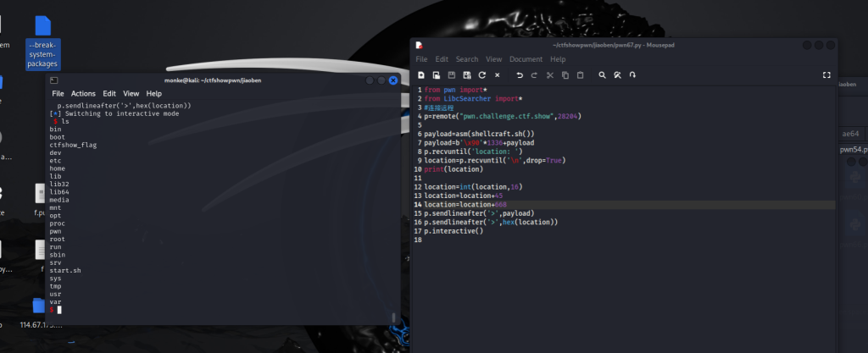The image size is (868, 353).
Task: Open Find with magnifier icon
Action: (603, 75)
